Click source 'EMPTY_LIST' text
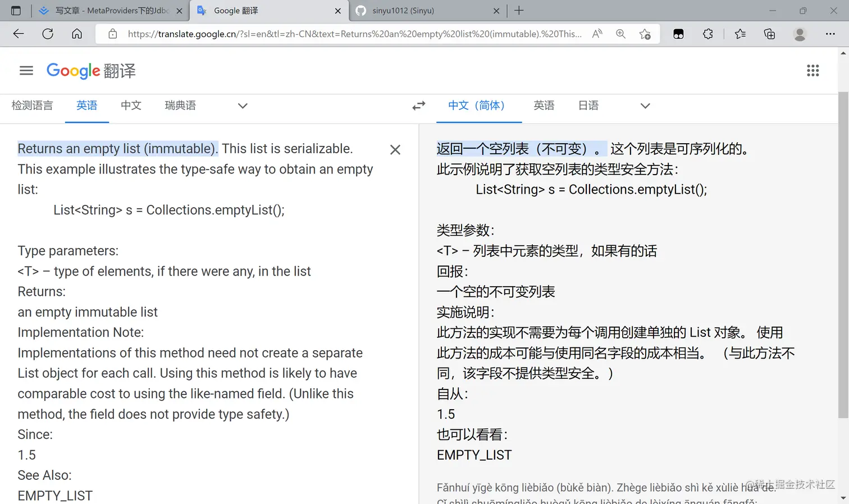This screenshot has width=849, height=504. (x=55, y=496)
